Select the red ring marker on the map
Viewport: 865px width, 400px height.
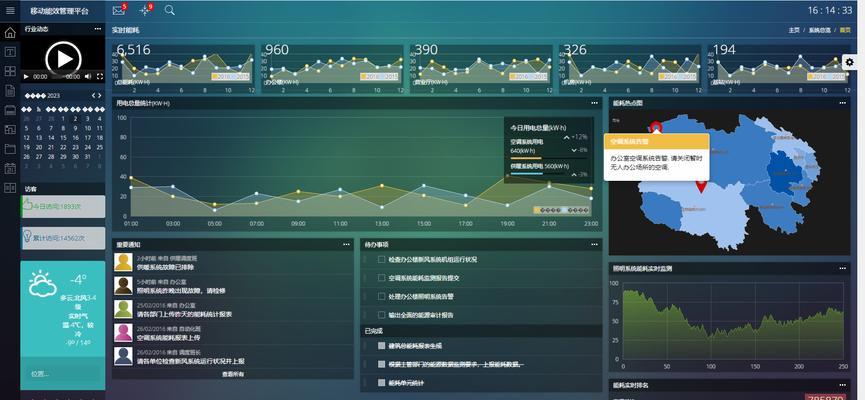(x=655, y=127)
